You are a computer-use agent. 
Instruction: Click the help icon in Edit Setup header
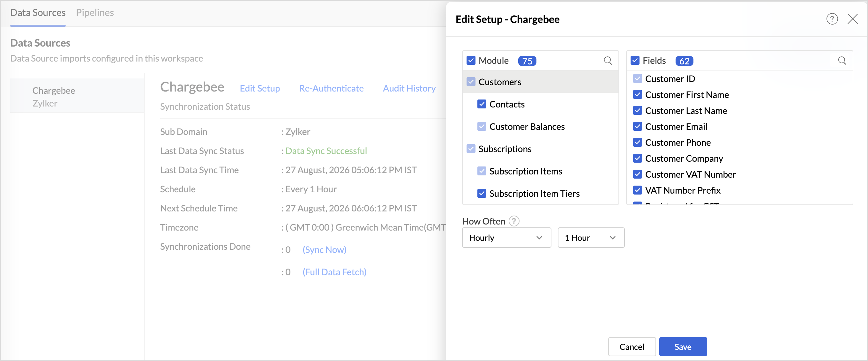tap(832, 19)
